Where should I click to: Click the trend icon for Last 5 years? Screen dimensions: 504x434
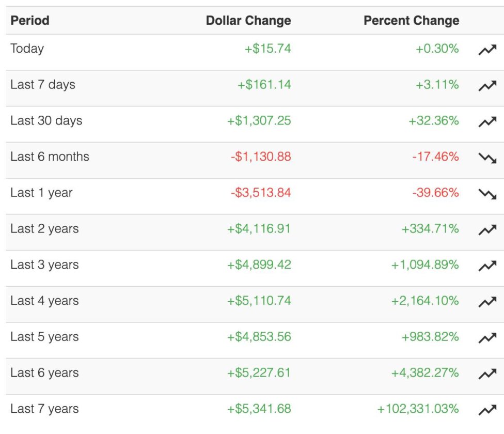487,338
